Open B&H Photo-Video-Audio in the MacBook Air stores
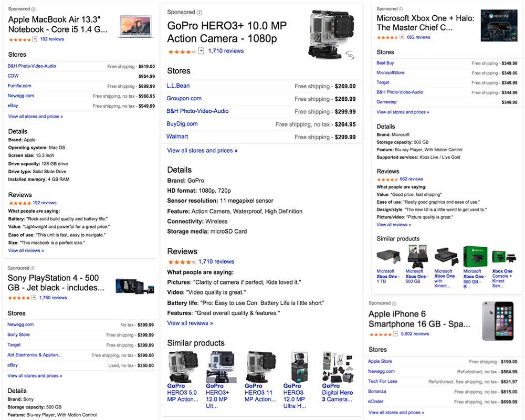The image size is (525, 420). pyautogui.click(x=32, y=66)
